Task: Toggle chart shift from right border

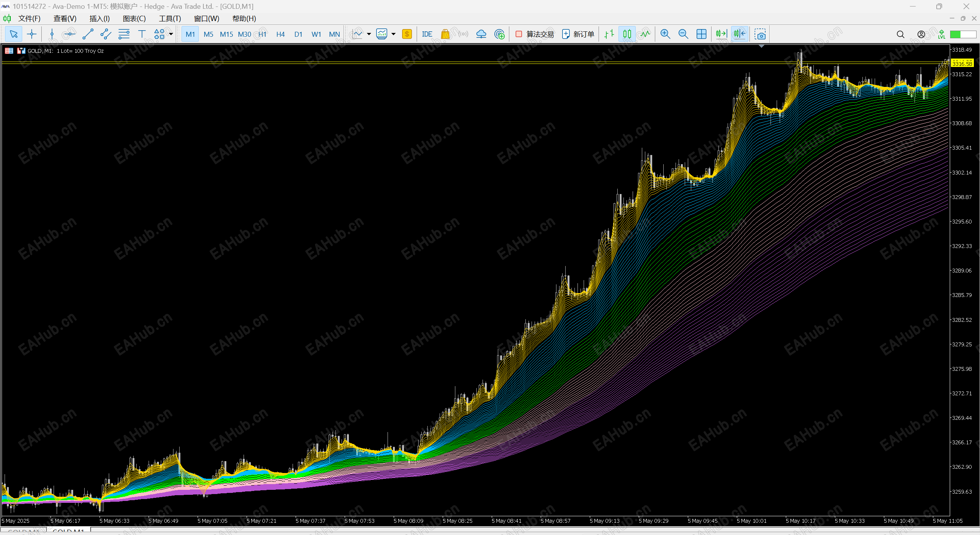Action: pos(739,34)
